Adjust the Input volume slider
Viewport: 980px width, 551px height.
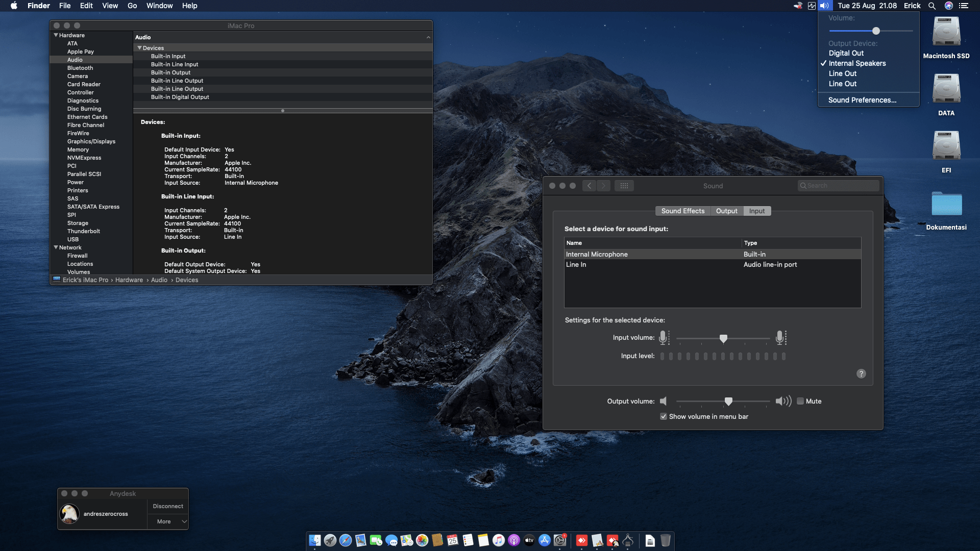(723, 338)
